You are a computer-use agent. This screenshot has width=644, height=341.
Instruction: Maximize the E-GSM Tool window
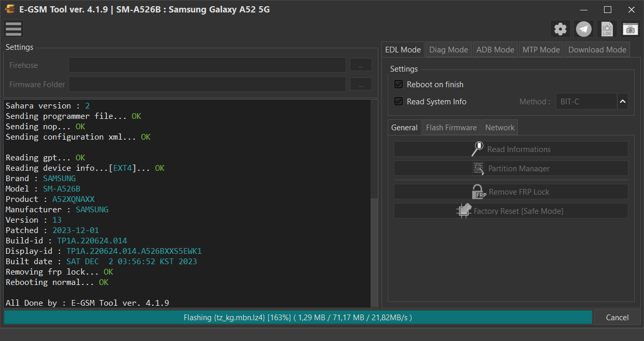(x=608, y=9)
